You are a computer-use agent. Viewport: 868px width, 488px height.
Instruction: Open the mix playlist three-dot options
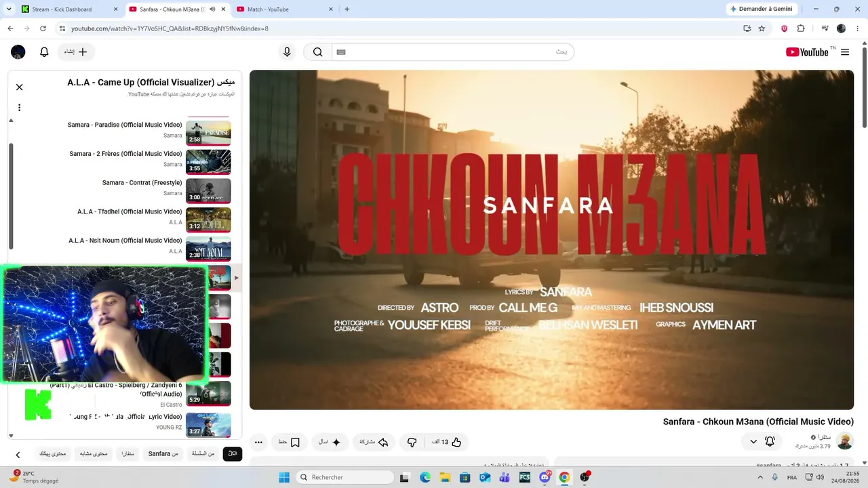tap(20, 107)
